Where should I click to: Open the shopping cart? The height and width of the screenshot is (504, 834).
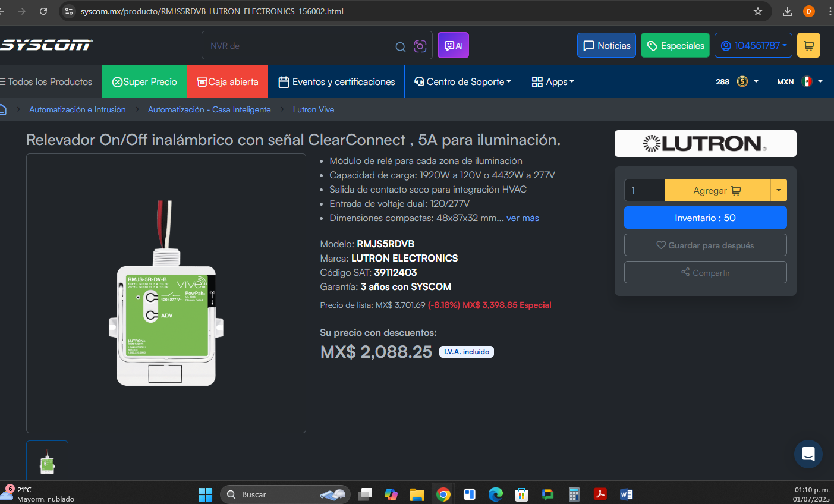[x=808, y=45]
